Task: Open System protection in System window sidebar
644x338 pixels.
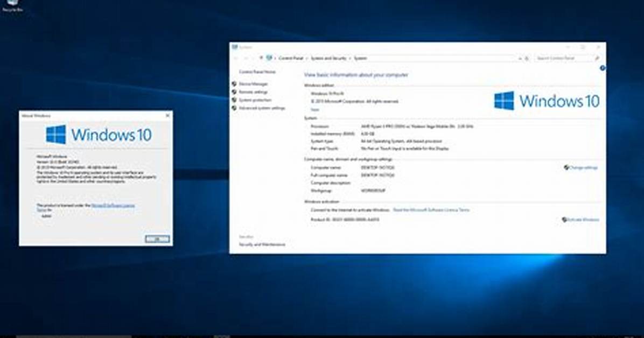Action: click(255, 100)
